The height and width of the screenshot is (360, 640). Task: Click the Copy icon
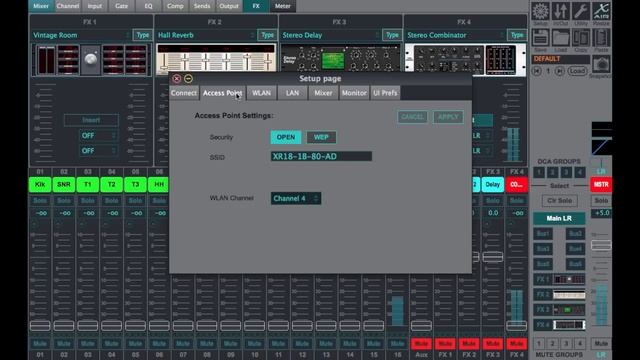[580, 38]
